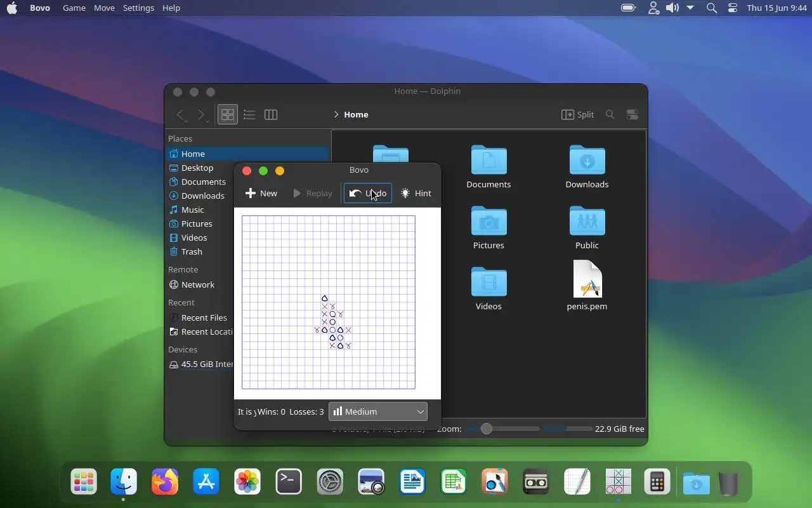Click Wins: 0 in Bovo status bar

[272, 411]
